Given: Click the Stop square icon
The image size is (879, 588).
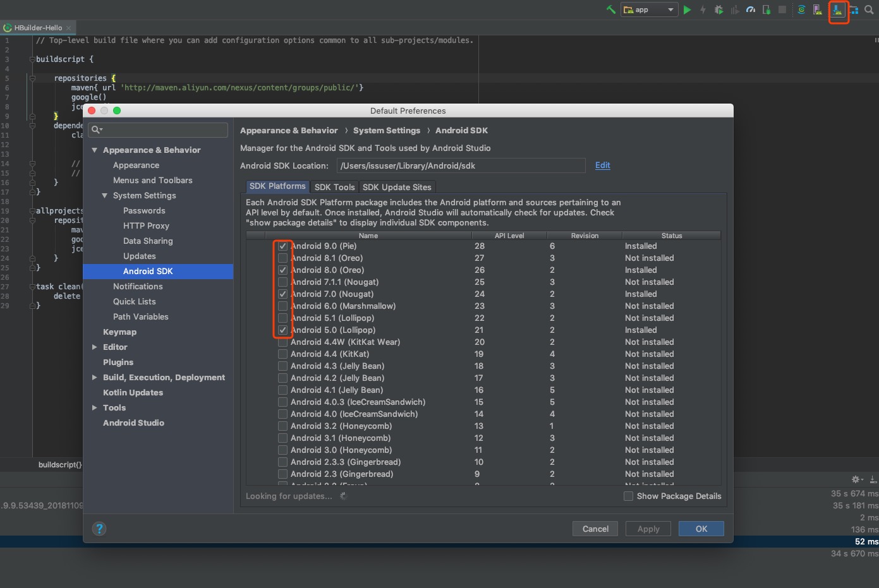Looking at the screenshot, I should [x=782, y=9].
